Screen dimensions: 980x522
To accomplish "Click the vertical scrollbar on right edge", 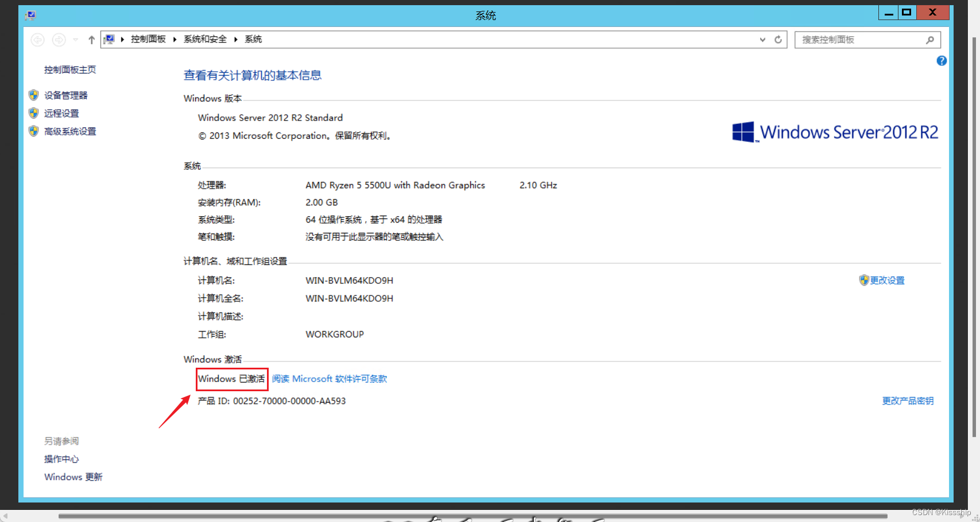I will pos(974,236).
